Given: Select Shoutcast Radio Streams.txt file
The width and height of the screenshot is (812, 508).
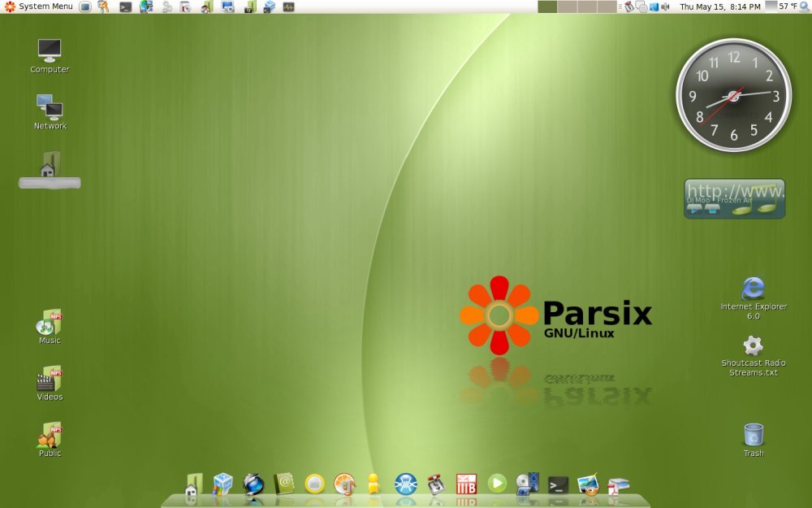Looking at the screenshot, I should coord(754,356).
